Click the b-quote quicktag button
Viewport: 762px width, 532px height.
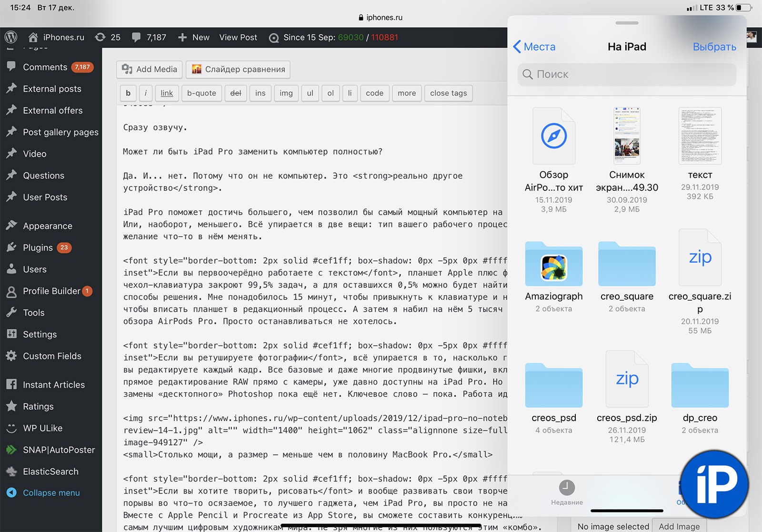[201, 93]
